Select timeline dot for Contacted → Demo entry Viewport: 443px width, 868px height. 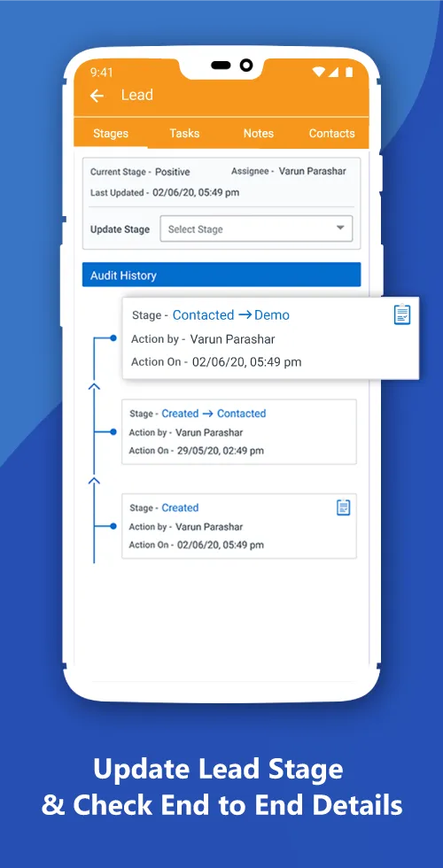(113, 337)
